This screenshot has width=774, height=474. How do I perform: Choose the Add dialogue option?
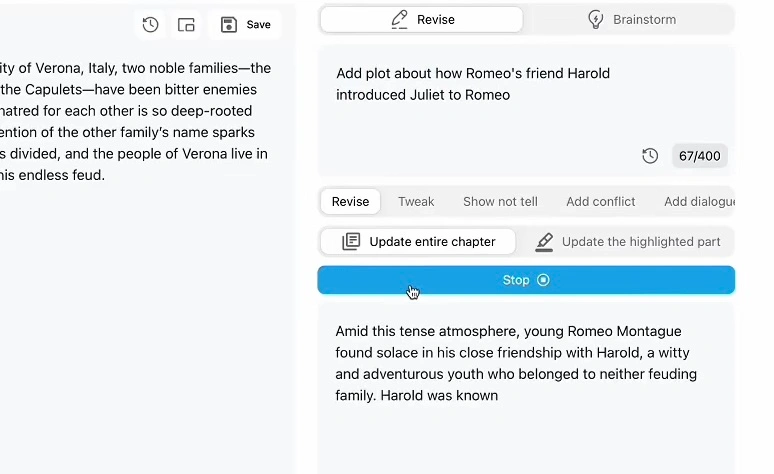click(698, 201)
